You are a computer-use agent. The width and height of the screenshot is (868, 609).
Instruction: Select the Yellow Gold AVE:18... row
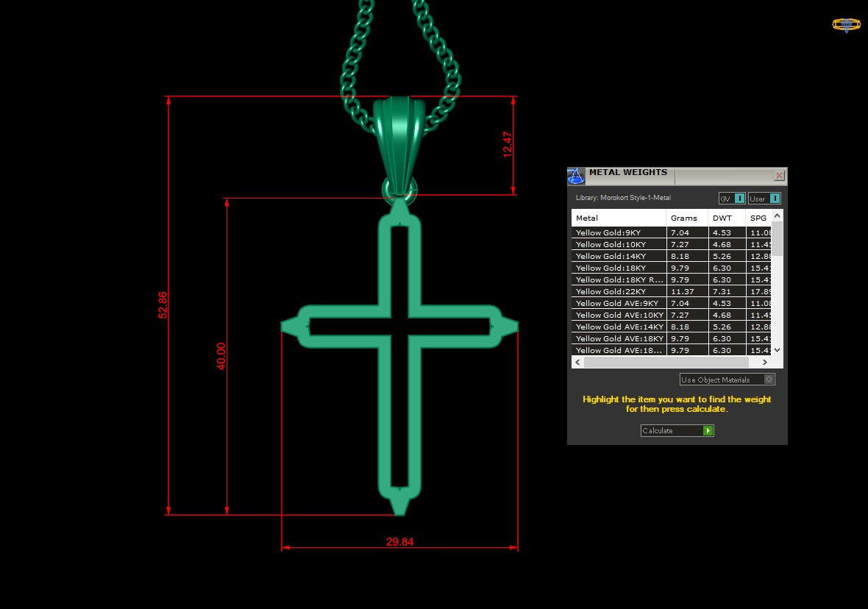(x=671, y=350)
